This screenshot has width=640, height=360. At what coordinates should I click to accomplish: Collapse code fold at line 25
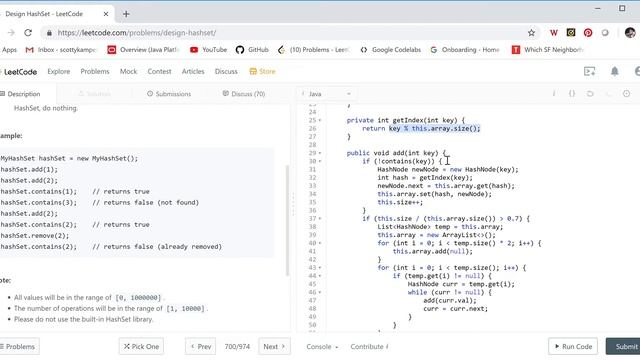[x=320, y=120]
